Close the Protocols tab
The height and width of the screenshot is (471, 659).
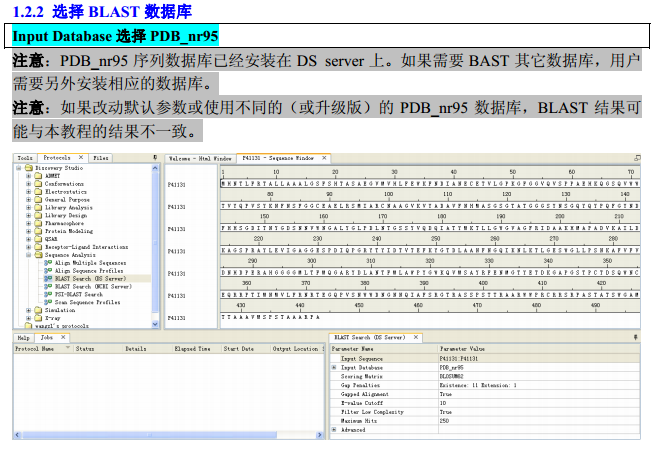coord(81,158)
